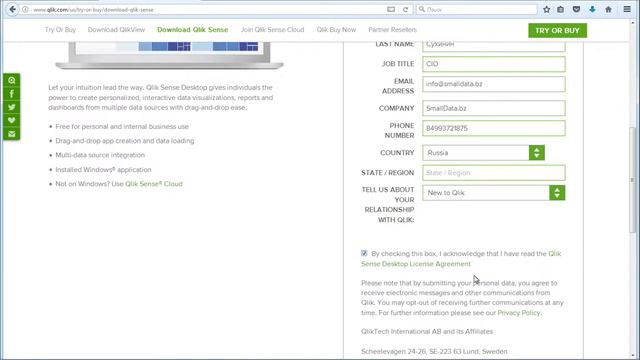Click green arrows of New to Qlik dropdown
640x360 pixels.
[557, 193]
